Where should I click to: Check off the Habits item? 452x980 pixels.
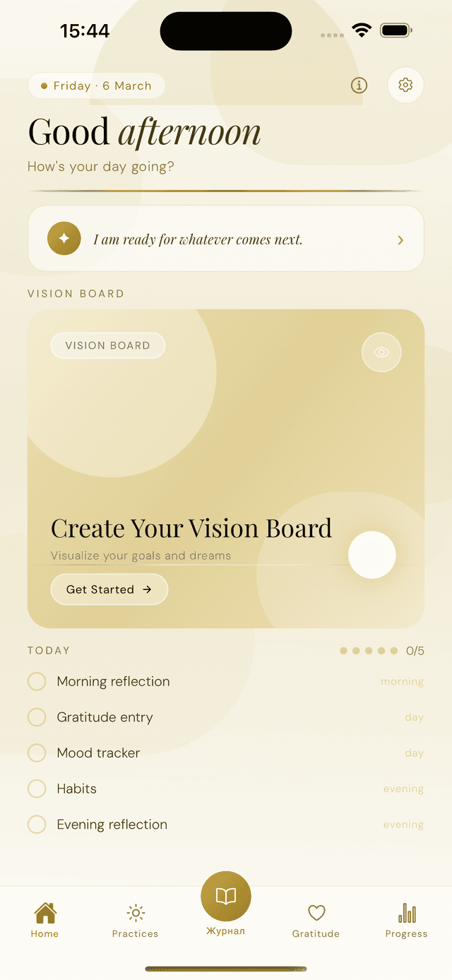37,789
